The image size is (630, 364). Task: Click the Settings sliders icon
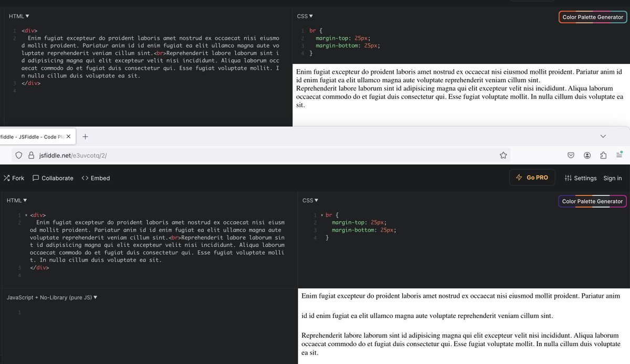coord(568,178)
